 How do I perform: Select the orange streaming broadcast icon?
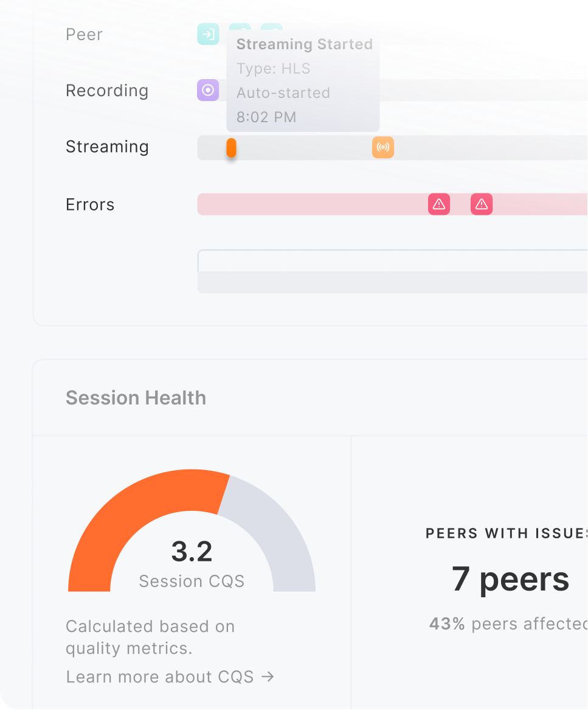coord(383,147)
